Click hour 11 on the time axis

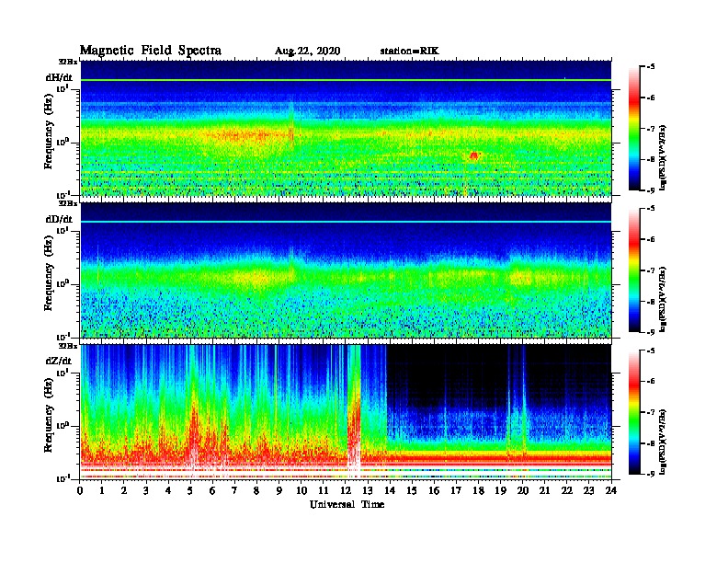324,490
